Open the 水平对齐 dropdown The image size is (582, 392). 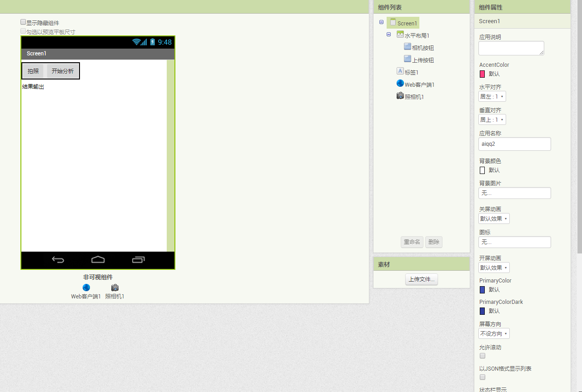click(492, 96)
